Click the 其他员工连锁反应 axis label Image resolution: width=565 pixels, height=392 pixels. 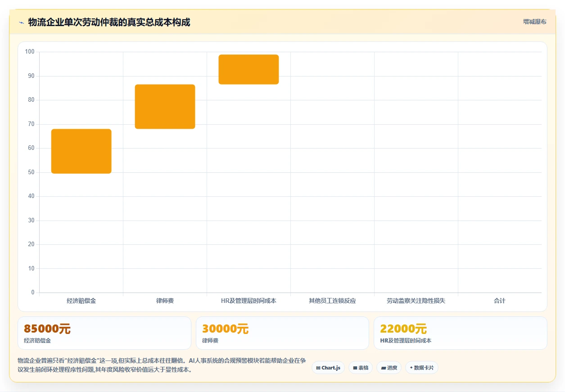[x=332, y=301]
